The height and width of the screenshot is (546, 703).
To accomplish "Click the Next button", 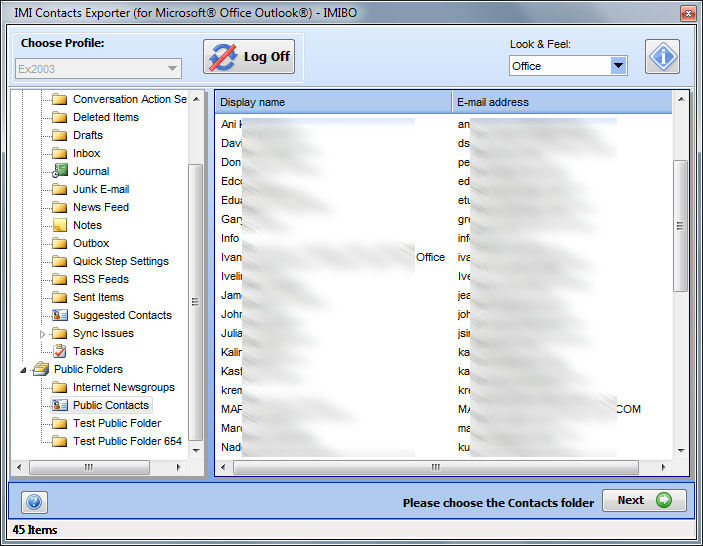I will point(644,500).
